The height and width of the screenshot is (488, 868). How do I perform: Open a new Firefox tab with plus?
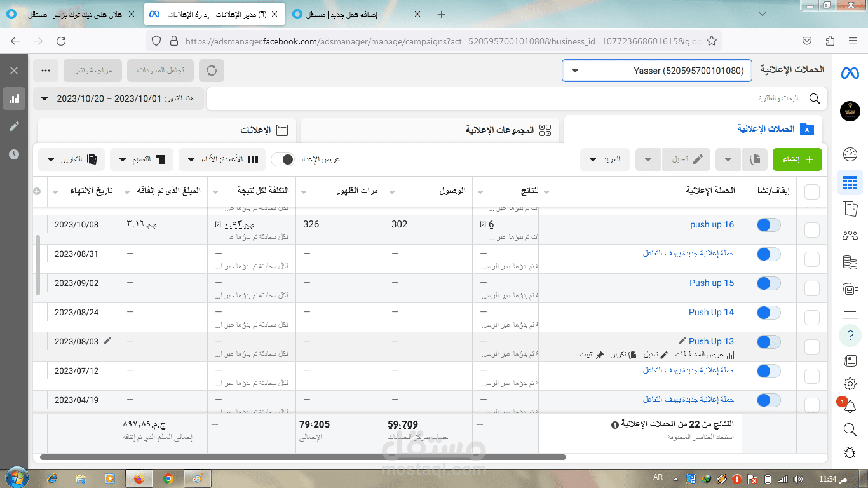coord(442,14)
